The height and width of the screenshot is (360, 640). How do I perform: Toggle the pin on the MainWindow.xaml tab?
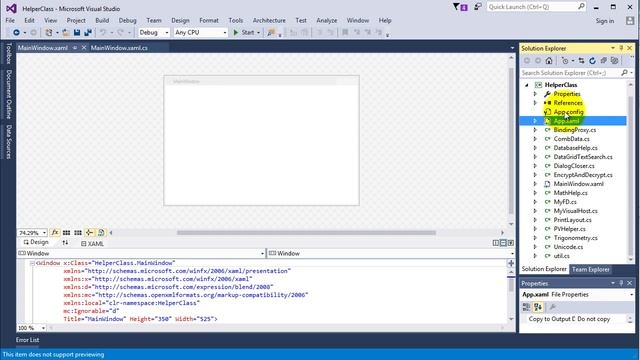[x=75, y=48]
